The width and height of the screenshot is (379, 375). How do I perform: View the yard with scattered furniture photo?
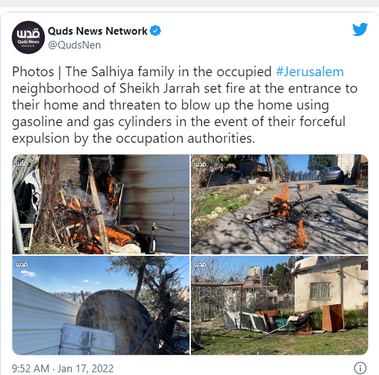click(x=280, y=305)
